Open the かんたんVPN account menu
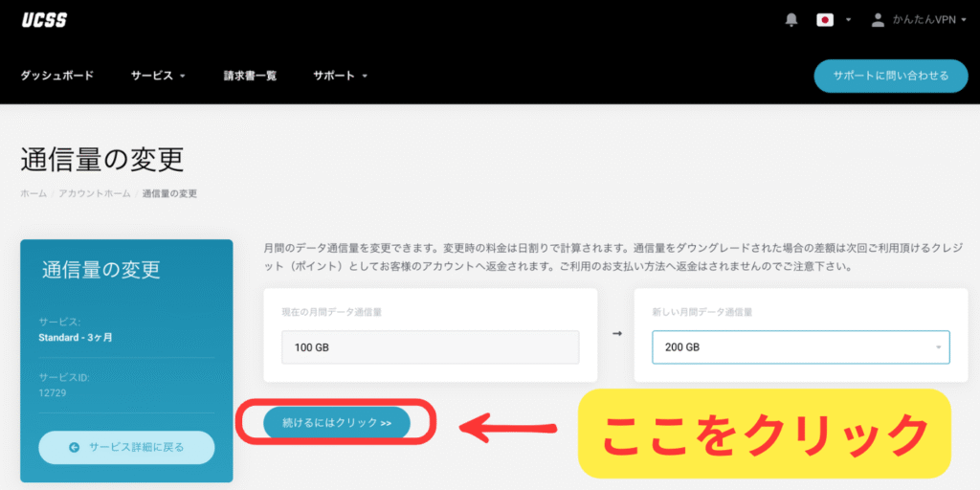 pyautogui.click(x=924, y=20)
